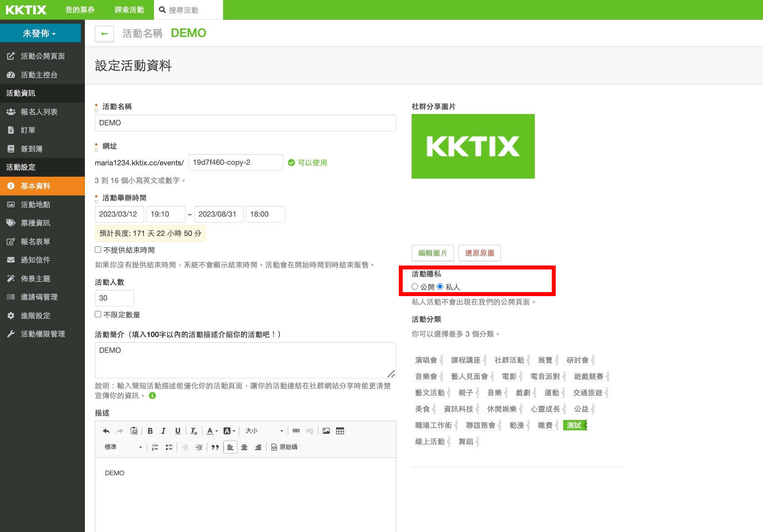763x532 pixels.
Task: Click the start date field 2023/03/12
Action: click(119, 214)
